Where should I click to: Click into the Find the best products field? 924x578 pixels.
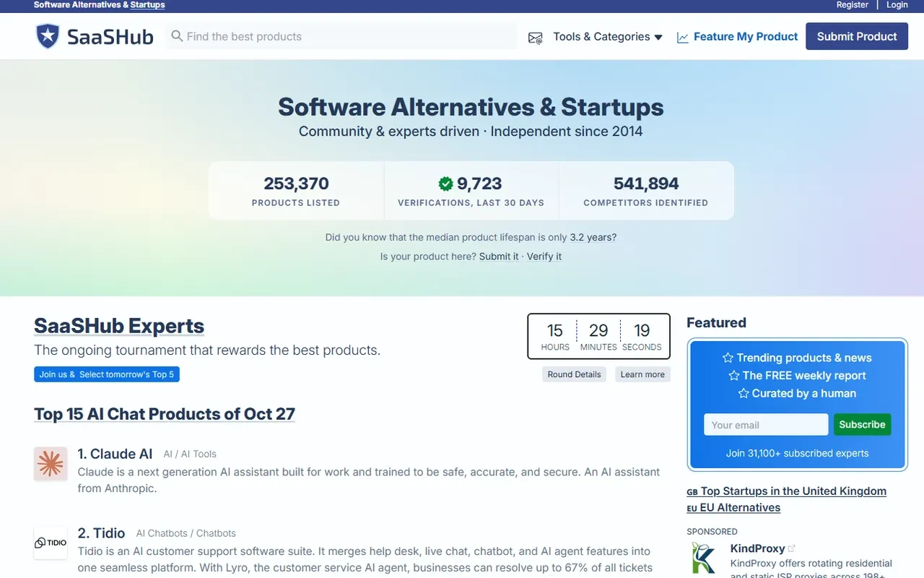point(341,36)
